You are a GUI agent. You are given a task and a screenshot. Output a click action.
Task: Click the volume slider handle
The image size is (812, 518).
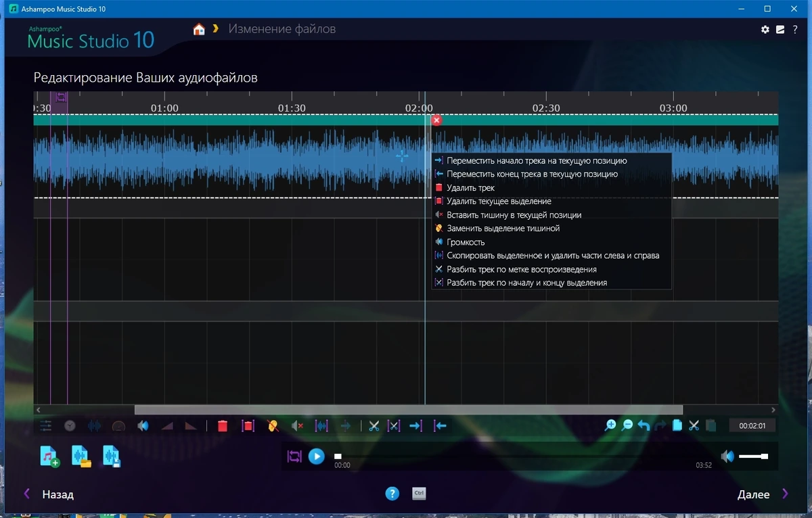click(765, 456)
